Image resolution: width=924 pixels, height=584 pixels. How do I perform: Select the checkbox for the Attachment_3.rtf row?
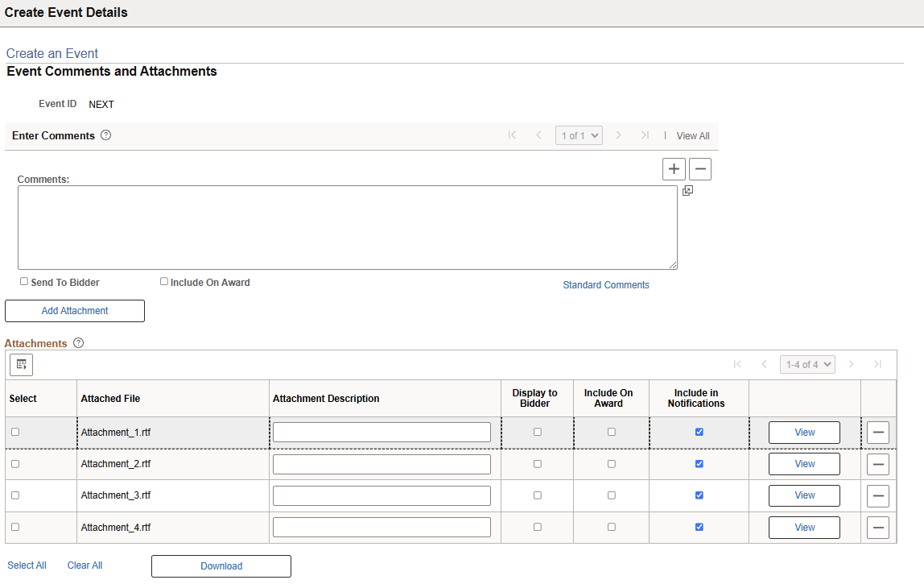14,495
